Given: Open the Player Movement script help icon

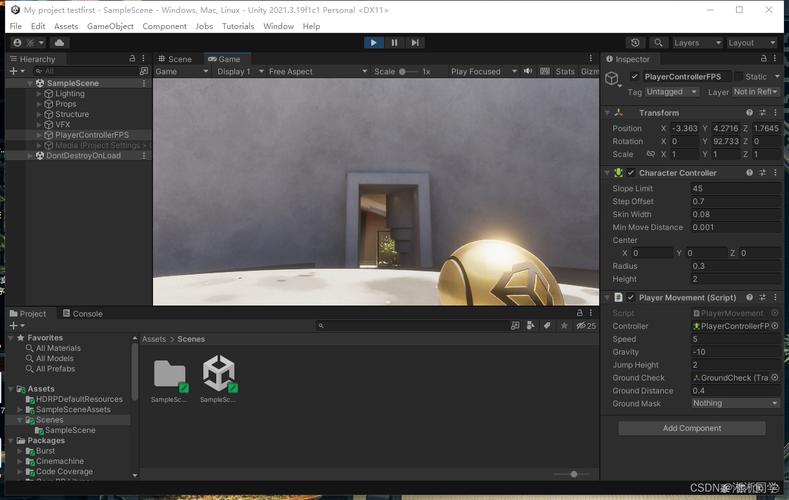Looking at the screenshot, I should pyautogui.click(x=749, y=297).
